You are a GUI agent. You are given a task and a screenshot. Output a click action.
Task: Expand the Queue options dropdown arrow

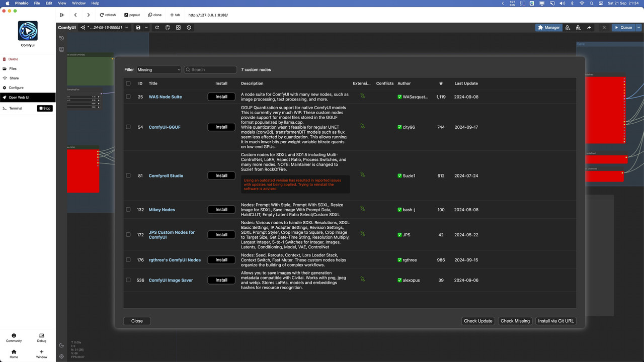(x=639, y=28)
